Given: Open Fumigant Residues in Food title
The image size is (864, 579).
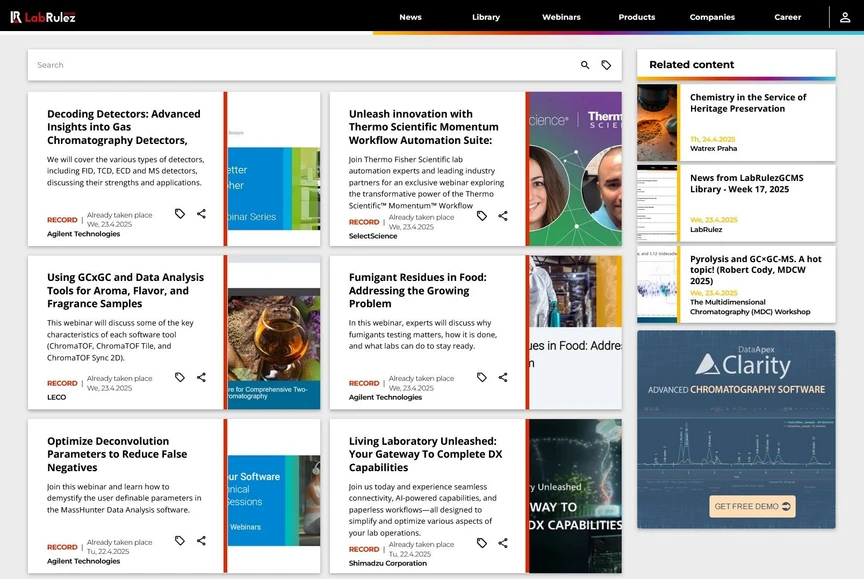Looking at the screenshot, I should pos(418,291).
